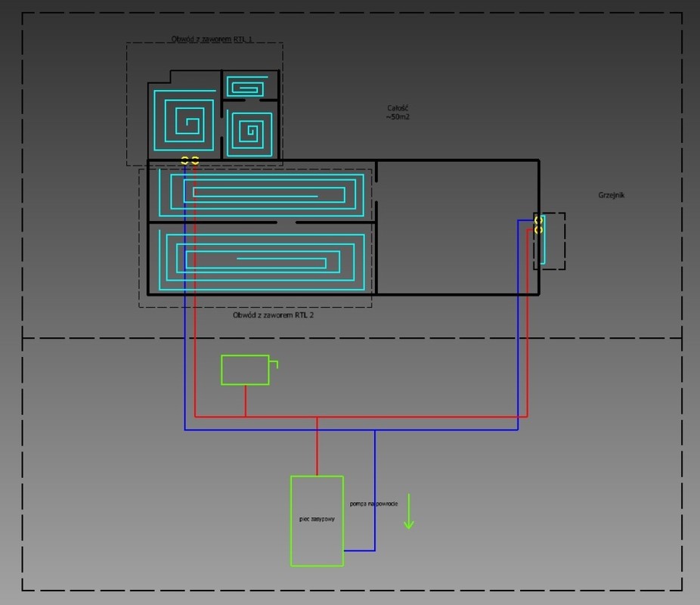
Task: Select the 'Obwód z zaworem RTL 2' label
Action: 273,315
